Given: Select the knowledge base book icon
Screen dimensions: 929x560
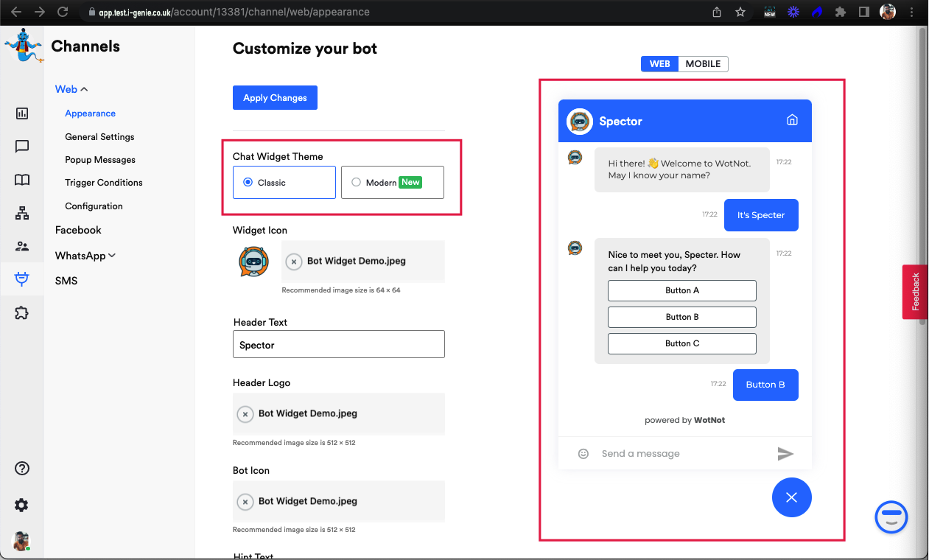Looking at the screenshot, I should coord(21,179).
